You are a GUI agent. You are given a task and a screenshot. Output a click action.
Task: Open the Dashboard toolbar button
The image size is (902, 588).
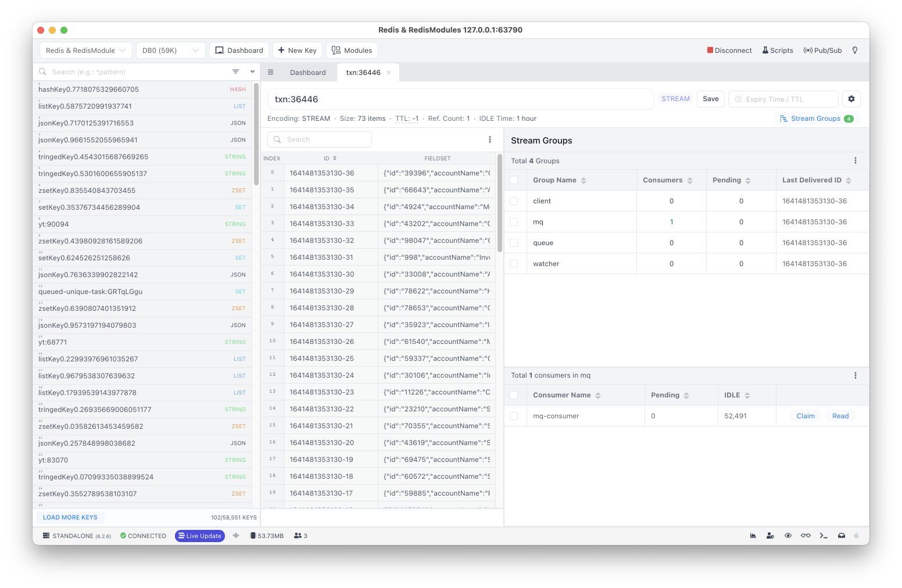pos(239,51)
